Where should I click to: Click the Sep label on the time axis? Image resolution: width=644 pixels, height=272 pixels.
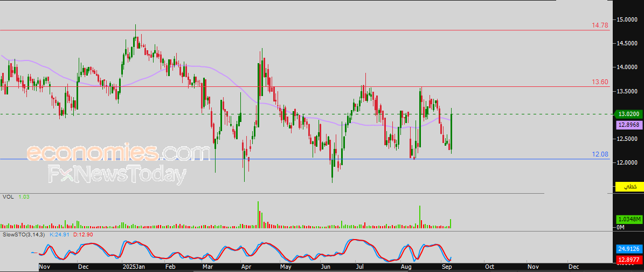447,267
